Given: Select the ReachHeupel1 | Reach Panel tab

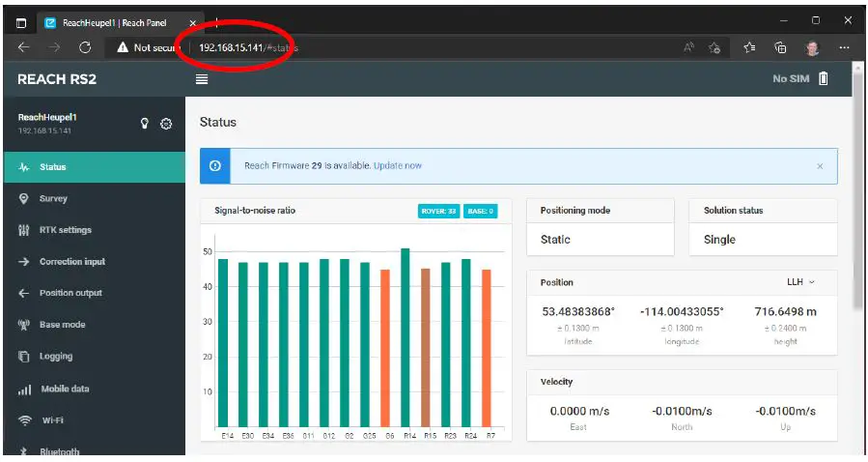Looking at the screenshot, I should click(x=120, y=22).
